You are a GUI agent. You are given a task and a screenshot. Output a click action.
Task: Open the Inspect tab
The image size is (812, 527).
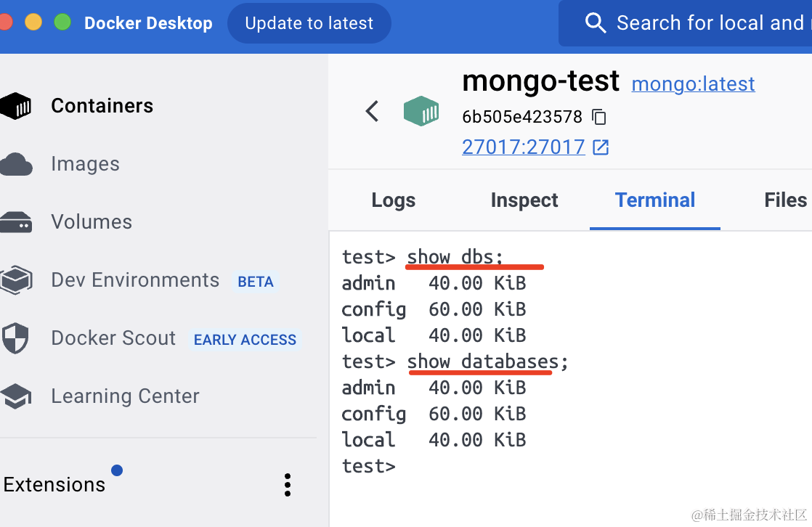pos(524,200)
